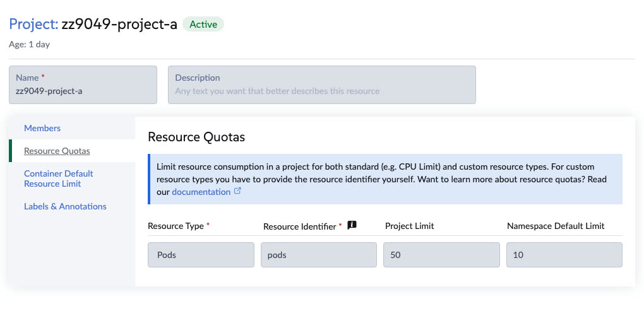The image size is (644, 328).
Task: Open the documentation link
Action: pos(201,192)
